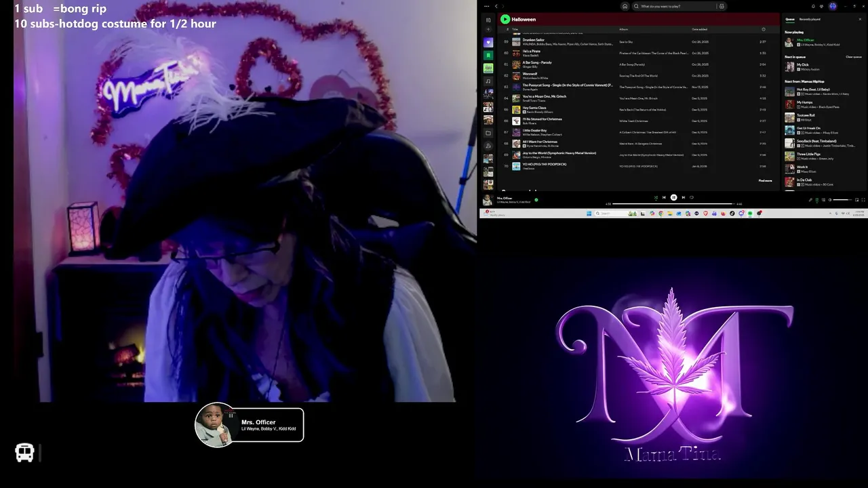Open Google Chrome from the taskbar

(x=661, y=213)
